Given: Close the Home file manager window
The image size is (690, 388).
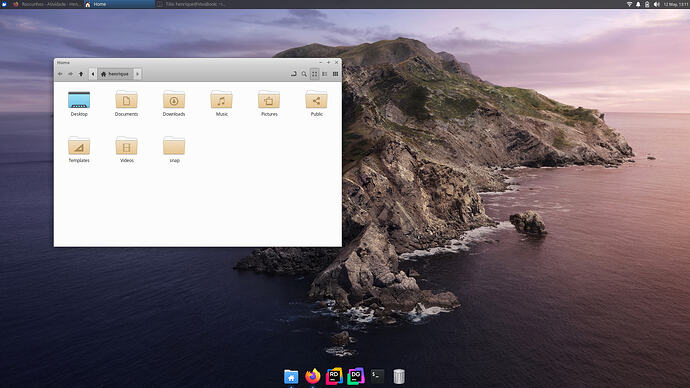Looking at the screenshot, I should (336, 62).
